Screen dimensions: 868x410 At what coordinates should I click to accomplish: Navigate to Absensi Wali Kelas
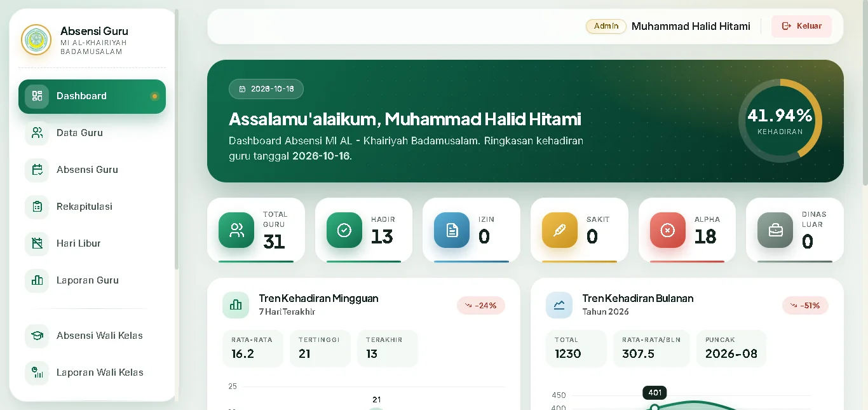[92, 336]
